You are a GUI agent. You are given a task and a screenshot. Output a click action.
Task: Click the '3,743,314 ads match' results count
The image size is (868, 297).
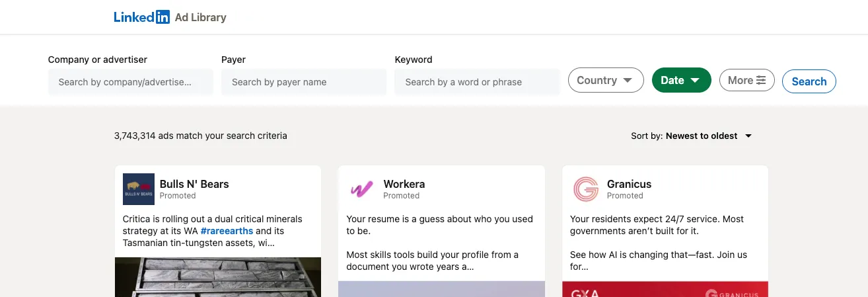pyautogui.click(x=201, y=136)
